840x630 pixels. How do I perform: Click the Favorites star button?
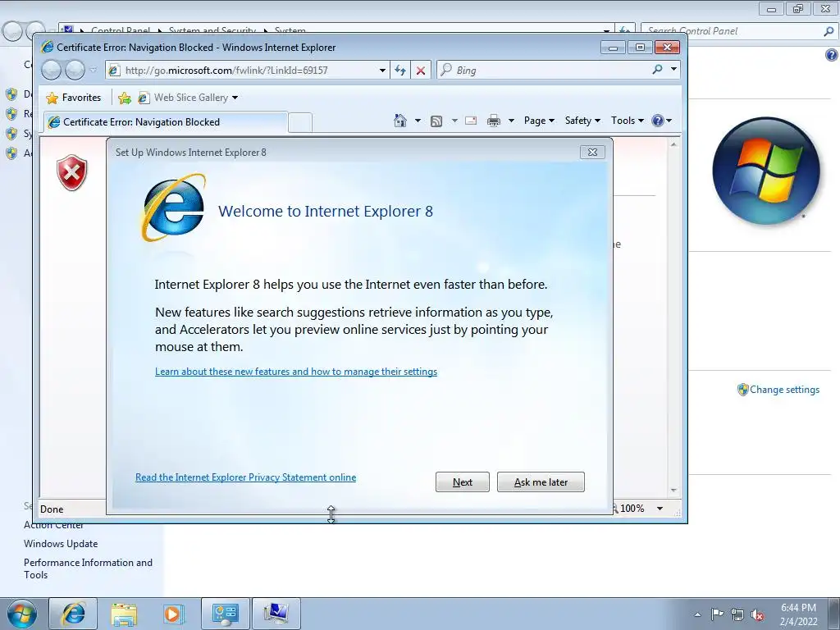73,98
